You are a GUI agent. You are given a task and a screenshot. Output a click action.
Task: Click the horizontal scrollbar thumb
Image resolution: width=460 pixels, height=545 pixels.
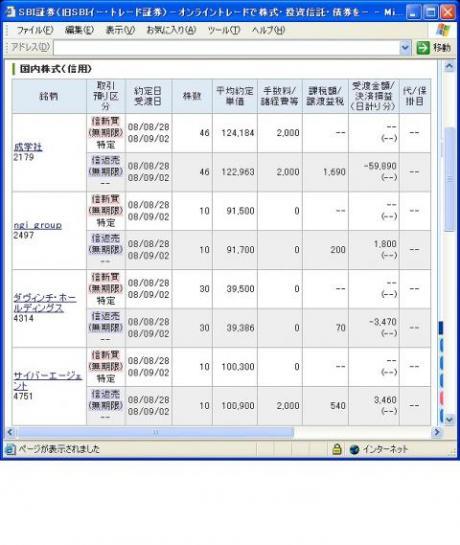click(x=155, y=432)
